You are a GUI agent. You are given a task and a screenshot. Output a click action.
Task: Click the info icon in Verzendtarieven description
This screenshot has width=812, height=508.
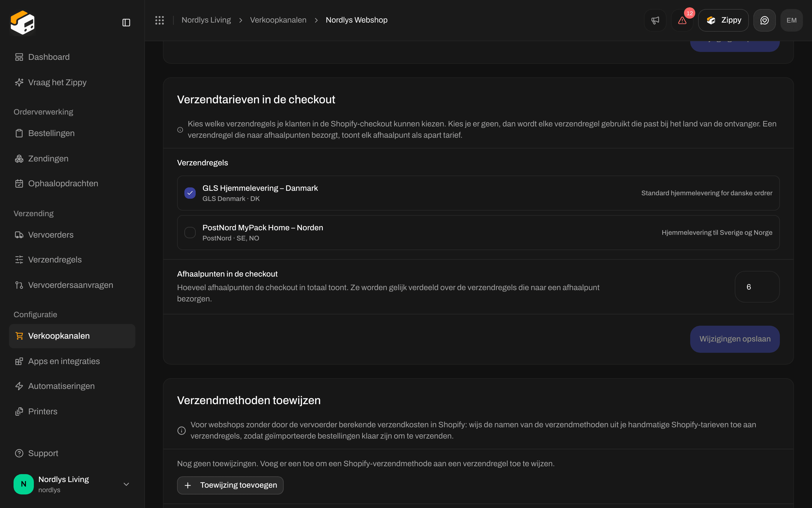tap(180, 130)
